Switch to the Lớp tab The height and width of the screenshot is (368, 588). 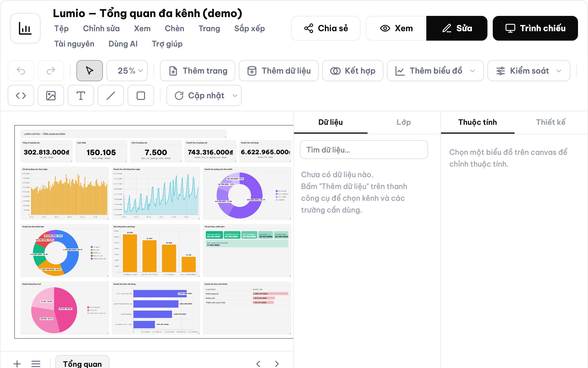(404, 122)
